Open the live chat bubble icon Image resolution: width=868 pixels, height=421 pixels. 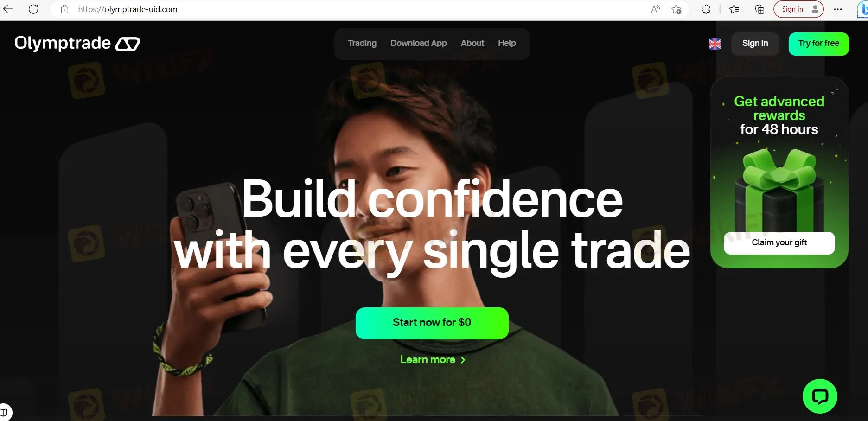pos(820,396)
